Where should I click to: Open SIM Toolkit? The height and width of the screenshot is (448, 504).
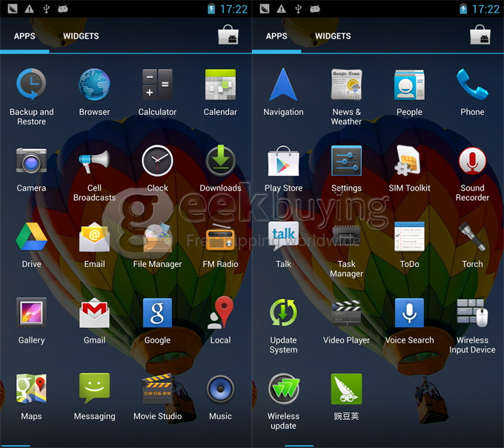coord(408,160)
